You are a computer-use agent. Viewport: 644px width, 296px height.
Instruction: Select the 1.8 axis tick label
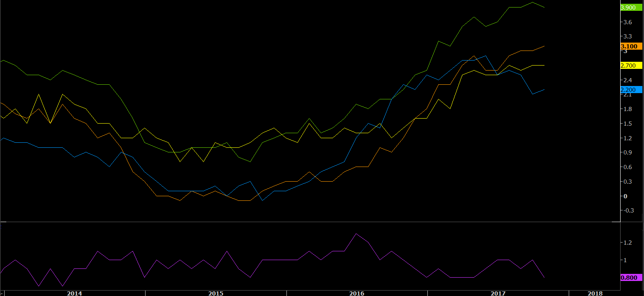point(627,109)
